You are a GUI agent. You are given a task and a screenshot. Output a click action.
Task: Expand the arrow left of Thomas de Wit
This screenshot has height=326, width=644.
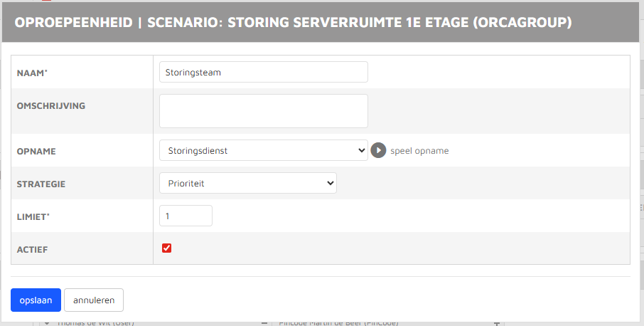click(x=48, y=323)
